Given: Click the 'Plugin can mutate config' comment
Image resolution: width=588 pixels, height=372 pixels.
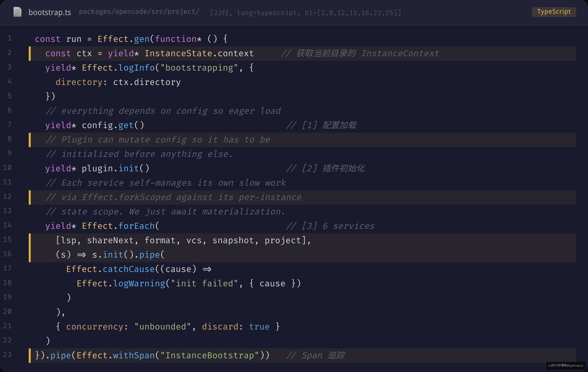Looking at the screenshot, I should pos(158,140).
